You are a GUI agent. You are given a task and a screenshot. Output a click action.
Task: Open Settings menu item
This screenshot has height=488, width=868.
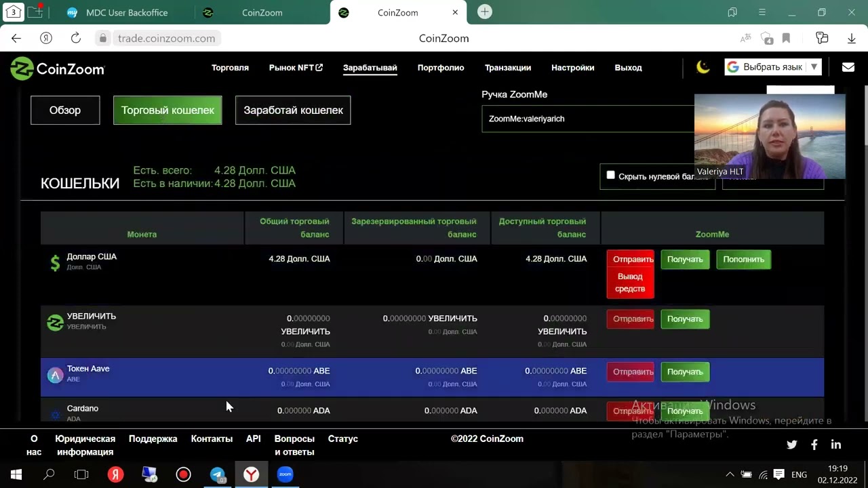(573, 68)
